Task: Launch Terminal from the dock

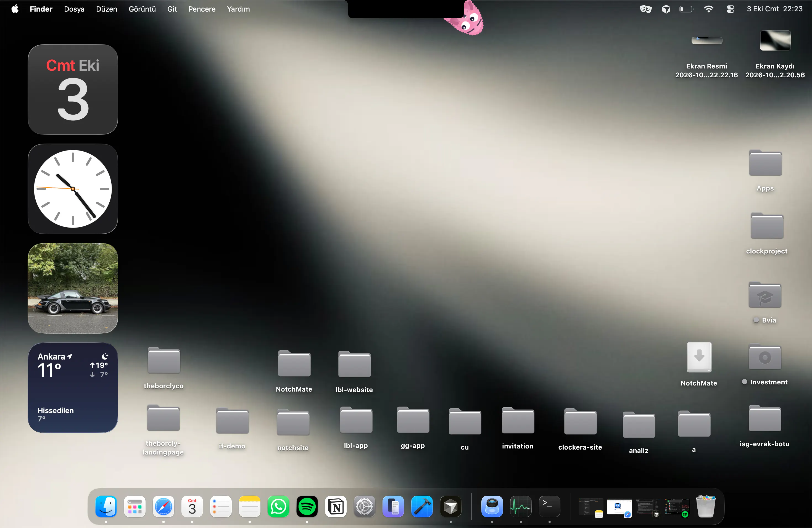Action: [549, 506]
